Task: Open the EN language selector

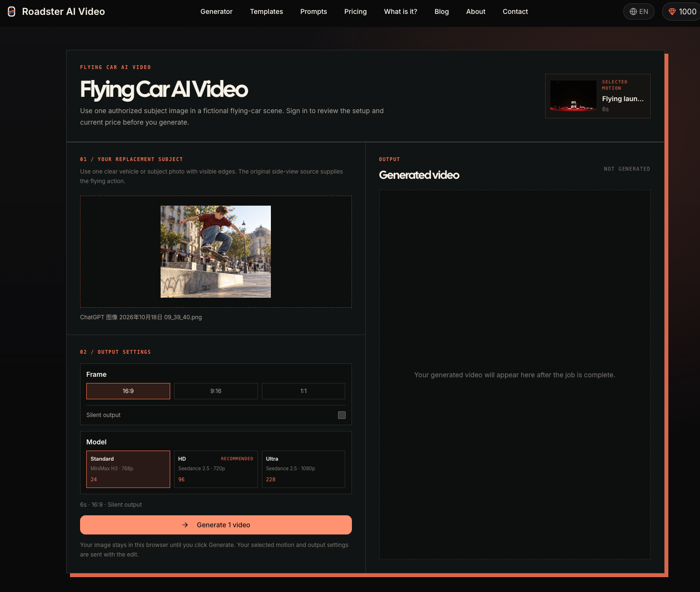Action: coord(639,12)
